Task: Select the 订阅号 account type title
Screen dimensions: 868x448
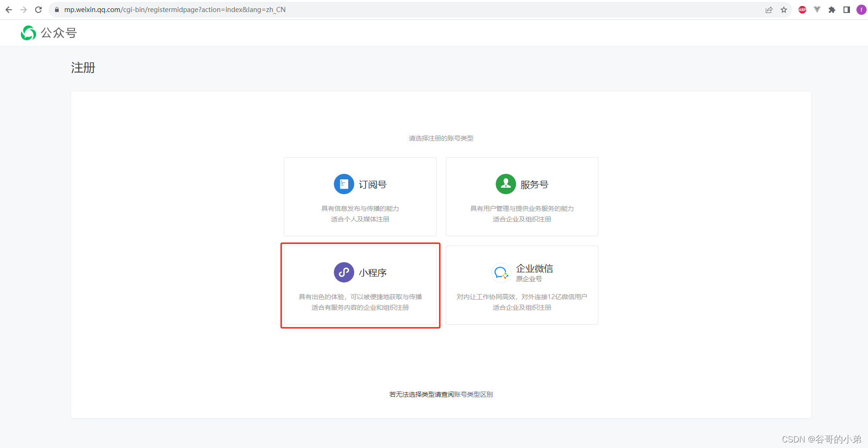Action: click(x=373, y=184)
